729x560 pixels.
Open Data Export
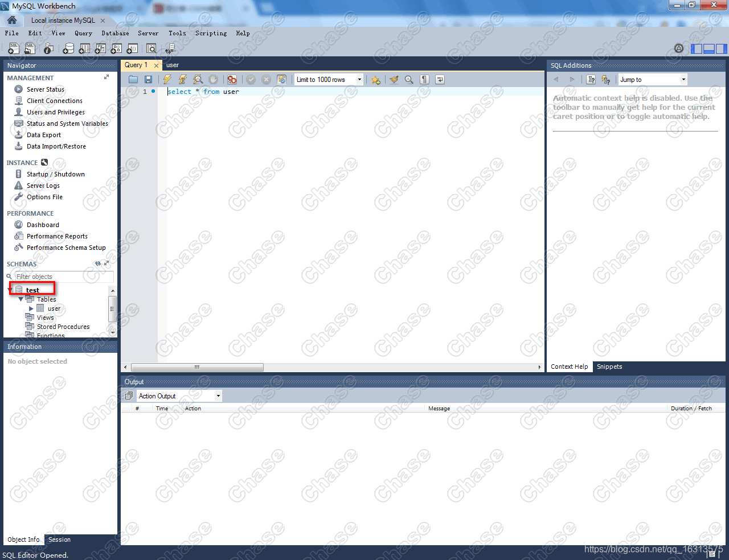coord(44,135)
